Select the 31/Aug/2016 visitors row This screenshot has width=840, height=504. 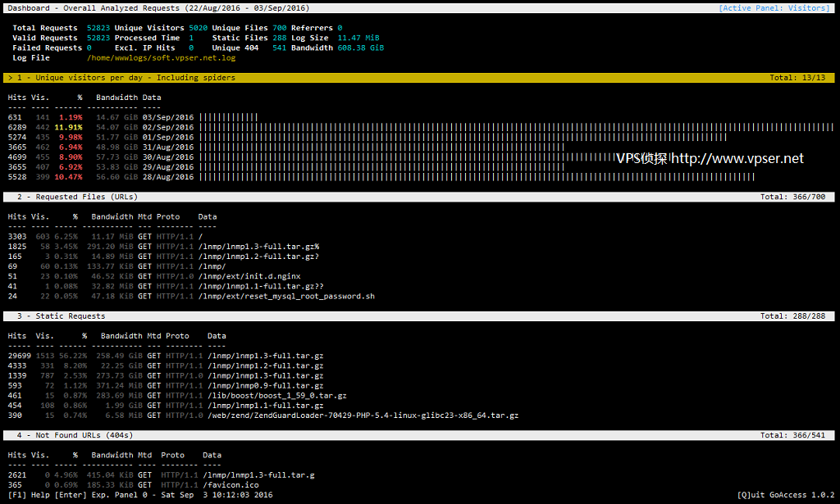286,148
